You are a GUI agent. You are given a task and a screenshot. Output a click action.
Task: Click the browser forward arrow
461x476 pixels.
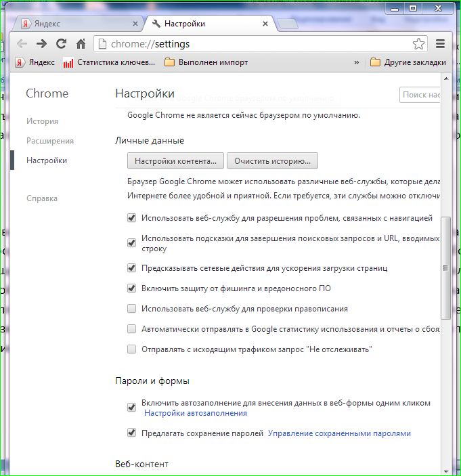[41, 44]
